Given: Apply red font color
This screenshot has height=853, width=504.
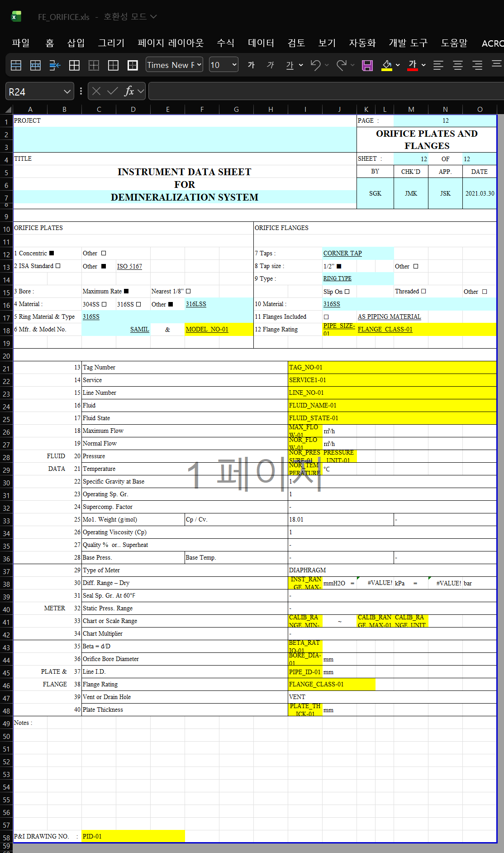Looking at the screenshot, I should [413, 66].
